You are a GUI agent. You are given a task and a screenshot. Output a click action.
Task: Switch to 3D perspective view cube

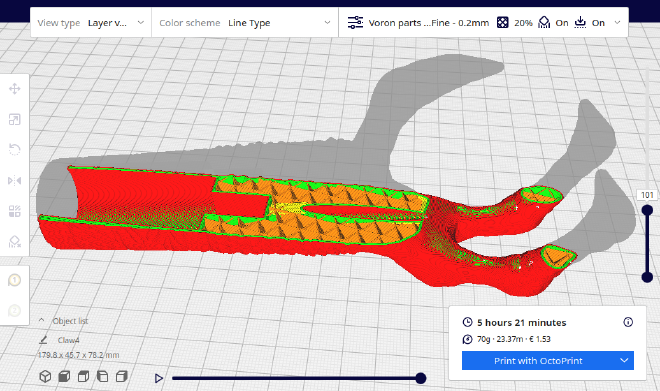point(45,376)
